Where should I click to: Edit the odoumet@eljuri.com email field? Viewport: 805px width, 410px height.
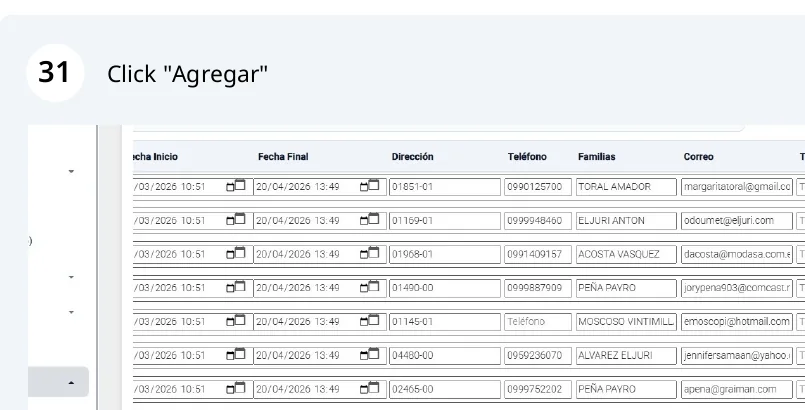pyautogui.click(x=737, y=221)
